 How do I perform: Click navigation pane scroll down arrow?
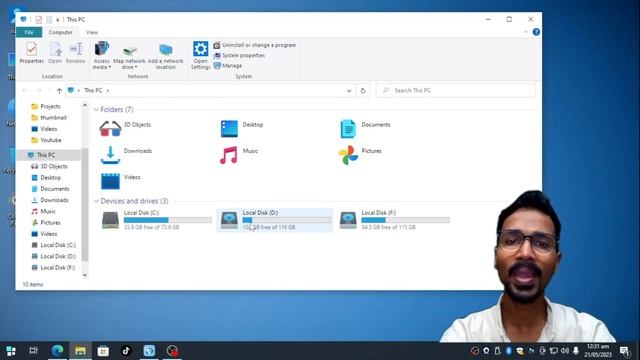point(85,275)
